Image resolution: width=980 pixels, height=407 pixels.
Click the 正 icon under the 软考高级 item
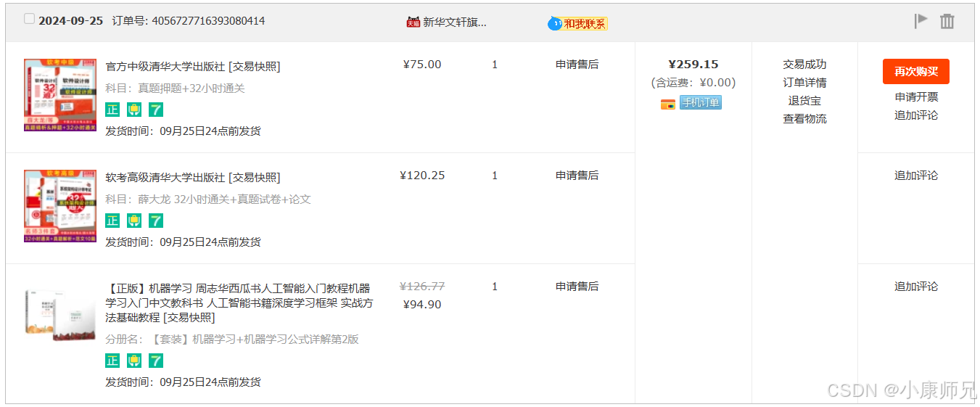112,221
